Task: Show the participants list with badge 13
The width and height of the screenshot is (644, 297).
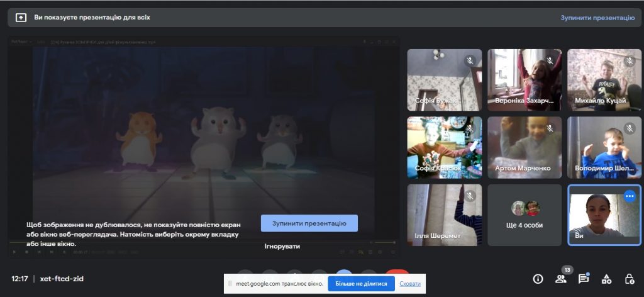Action: click(560, 279)
